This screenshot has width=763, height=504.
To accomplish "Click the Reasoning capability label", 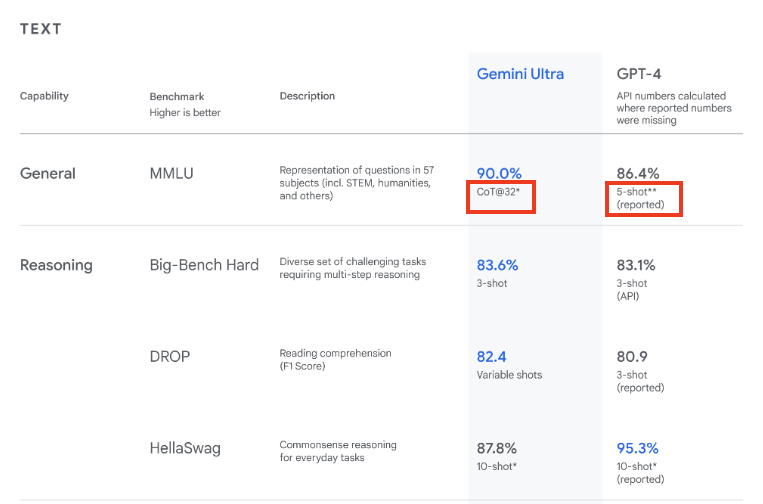I will [56, 265].
